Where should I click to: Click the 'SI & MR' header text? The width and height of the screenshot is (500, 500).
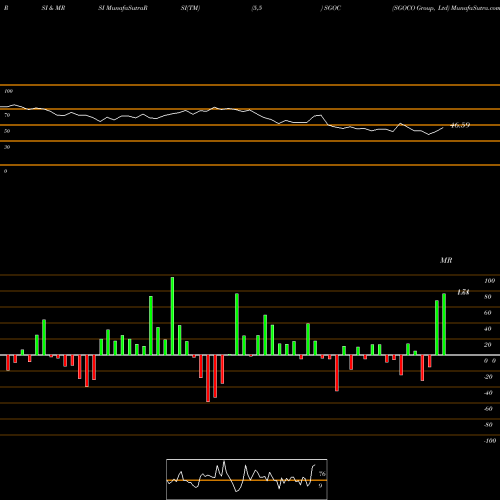[x=53, y=8]
